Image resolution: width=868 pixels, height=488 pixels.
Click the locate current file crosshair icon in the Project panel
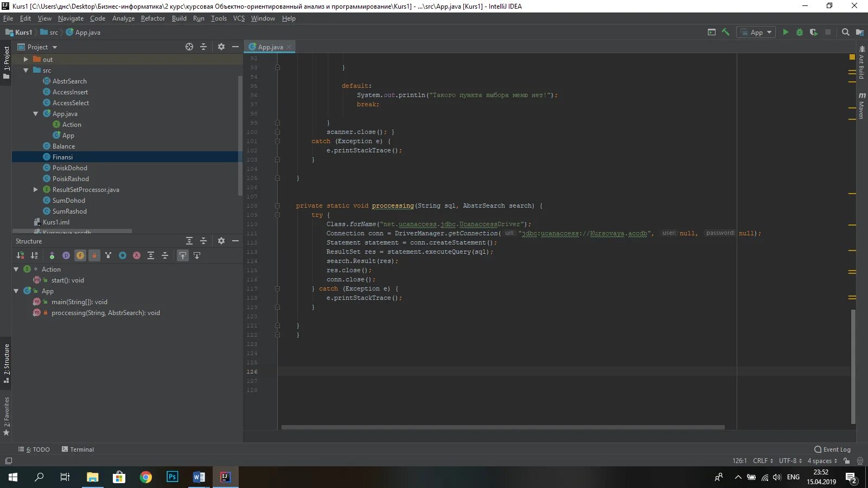point(189,47)
